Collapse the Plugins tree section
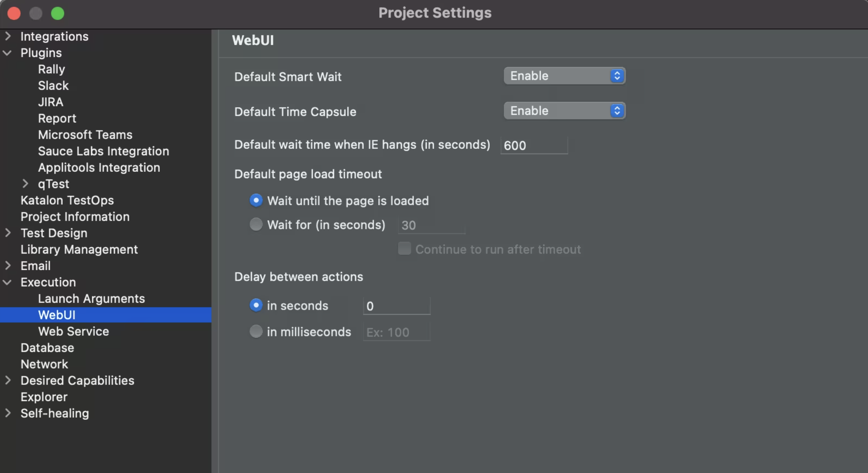The width and height of the screenshot is (868, 473). pos(8,53)
